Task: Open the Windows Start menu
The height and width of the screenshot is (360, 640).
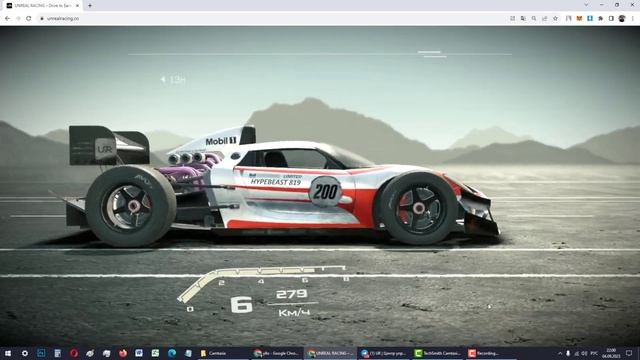Action: pos(8,353)
